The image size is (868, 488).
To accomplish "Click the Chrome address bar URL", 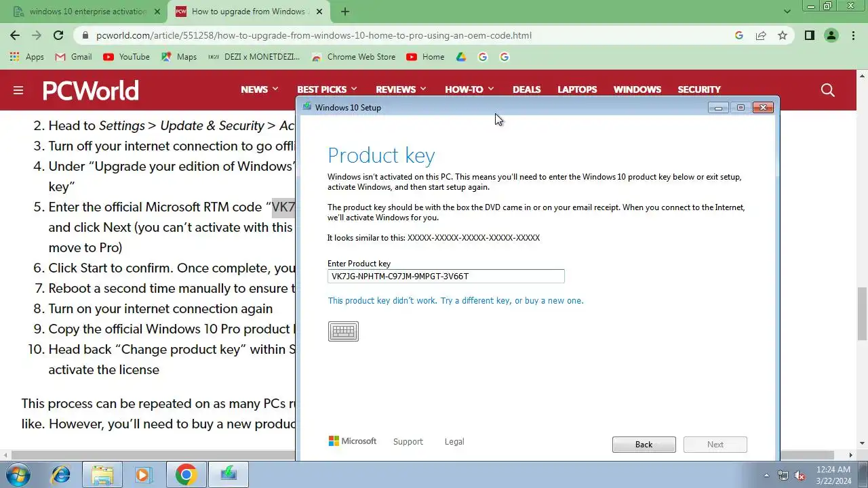I will pyautogui.click(x=313, y=35).
